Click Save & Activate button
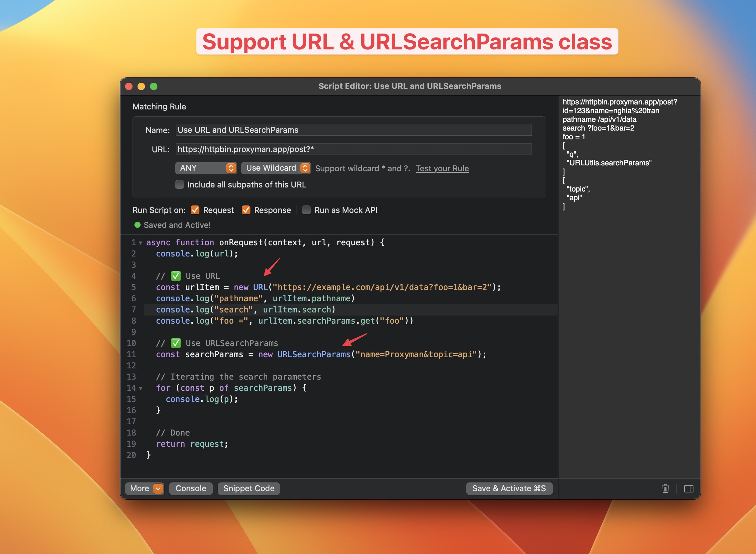Viewport: 756px width, 554px height. [x=509, y=489]
